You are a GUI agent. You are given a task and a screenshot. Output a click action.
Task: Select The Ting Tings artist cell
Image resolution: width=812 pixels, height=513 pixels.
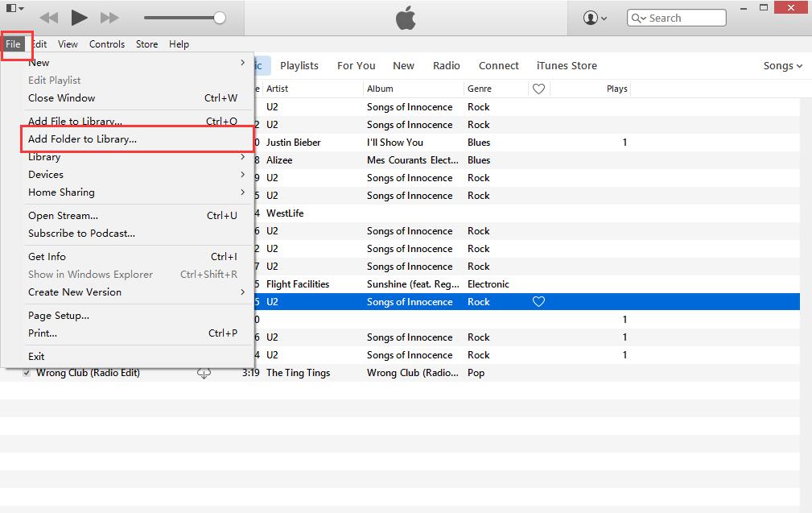click(299, 373)
